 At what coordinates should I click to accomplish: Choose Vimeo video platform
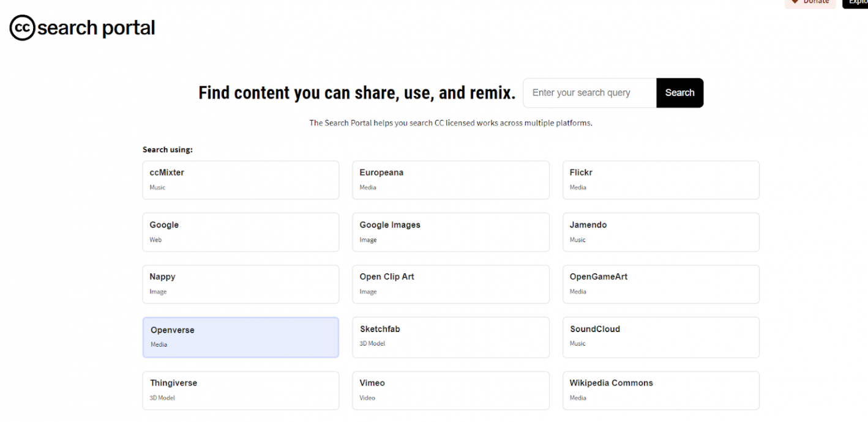pyautogui.click(x=451, y=390)
